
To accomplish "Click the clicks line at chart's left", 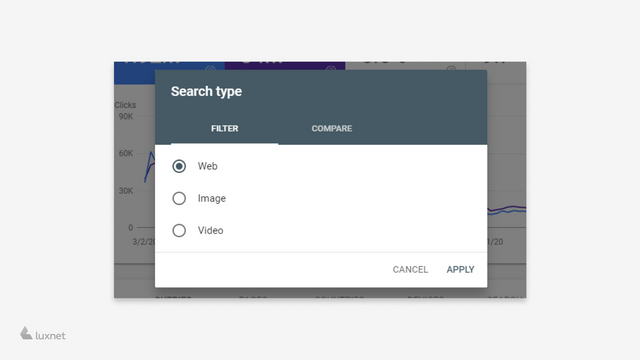I will click(149, 165).
